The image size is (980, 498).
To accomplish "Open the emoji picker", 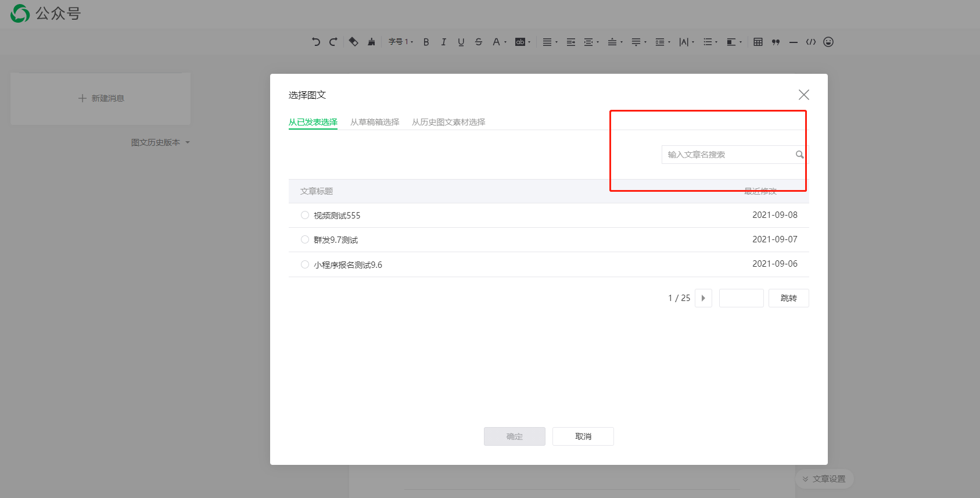I will pyautogui.click(x=828, y=42).
